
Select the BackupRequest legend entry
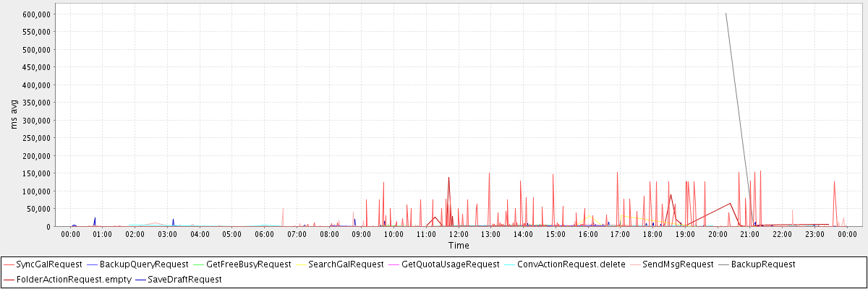click(x=763, y=264)
